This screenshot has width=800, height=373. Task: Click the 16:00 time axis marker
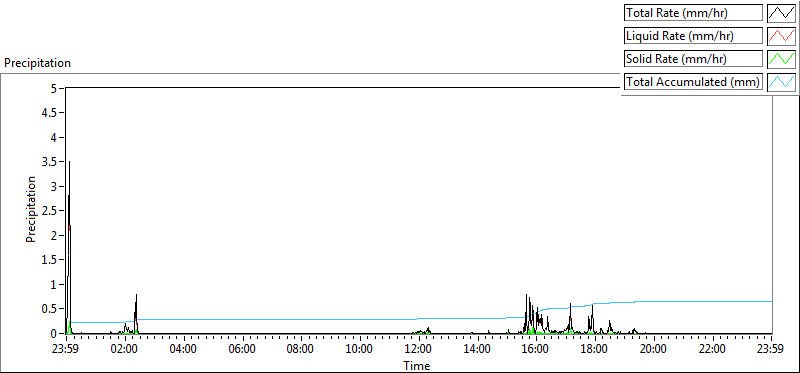coord(536,350)
